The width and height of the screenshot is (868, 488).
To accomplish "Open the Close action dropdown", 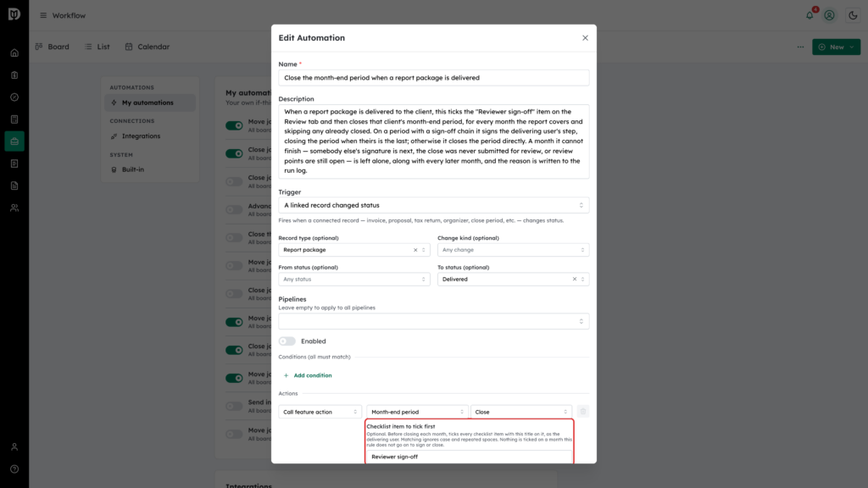I will (521, 413).
